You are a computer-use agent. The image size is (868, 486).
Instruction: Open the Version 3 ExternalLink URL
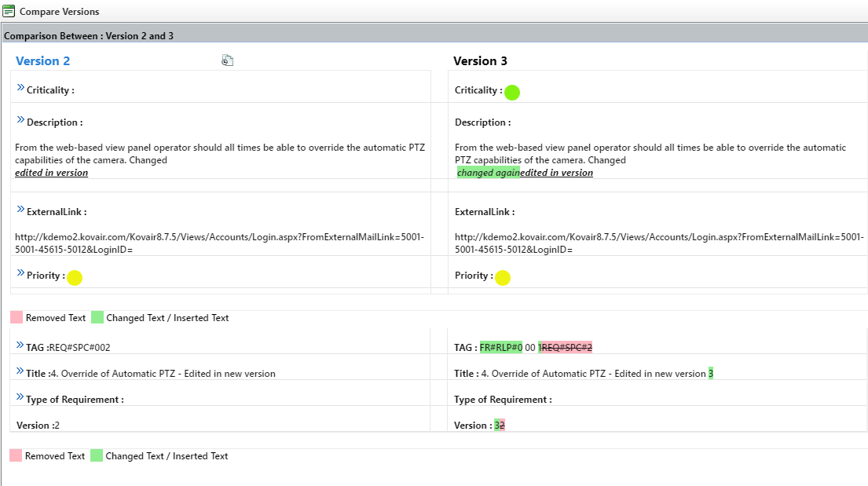coord(658,243)
